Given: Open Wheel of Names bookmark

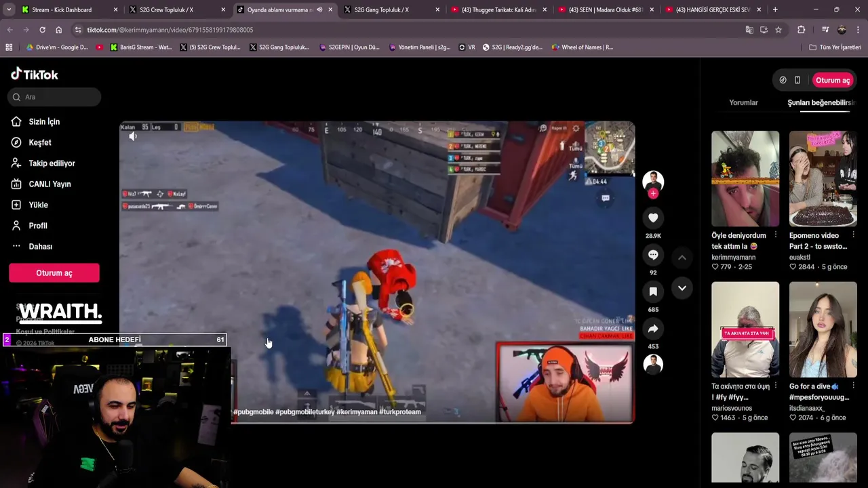Looking at the screenshot, I should [x=583, y=47].
